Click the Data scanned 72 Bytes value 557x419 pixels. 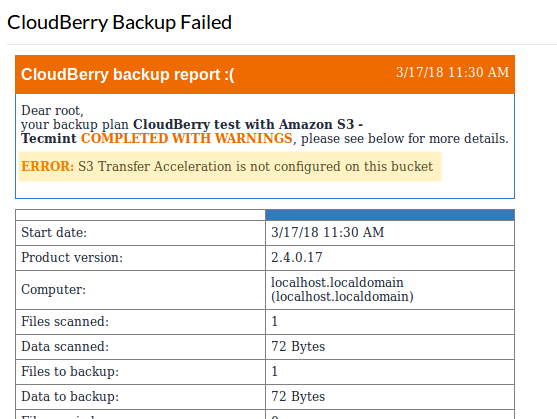(x=298, y=347)
